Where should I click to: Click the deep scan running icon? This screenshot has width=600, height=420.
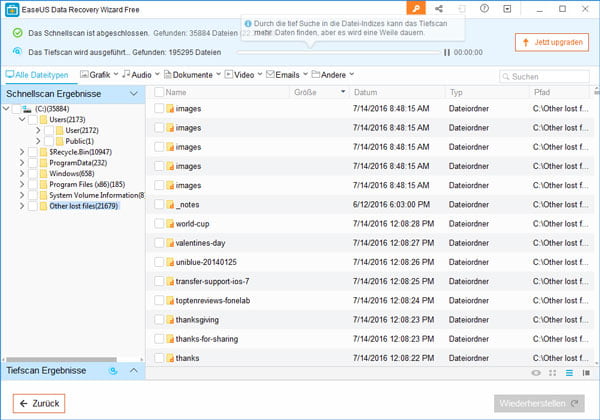point(17,51)
